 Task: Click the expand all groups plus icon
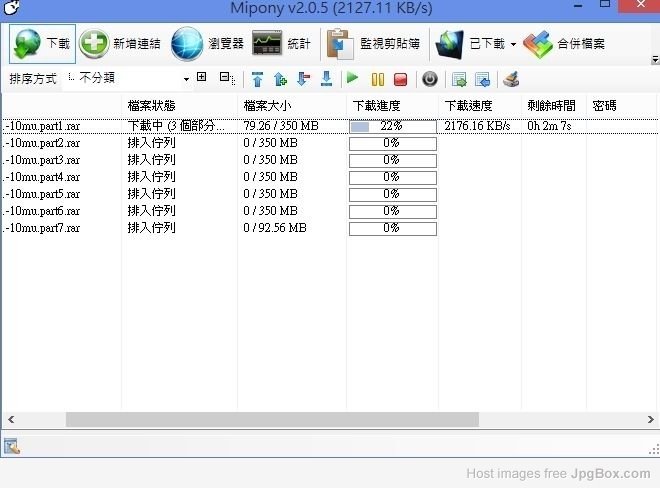pyautogui.click(x=201, y=78)
